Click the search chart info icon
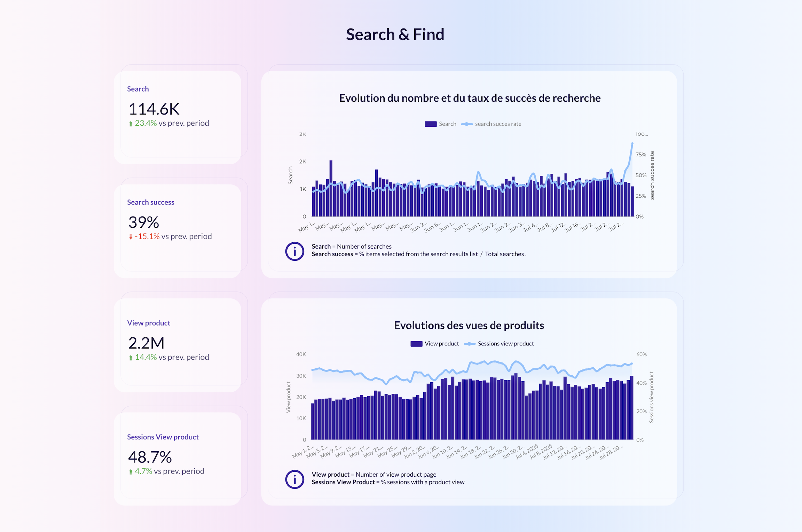This screenshot has width=802, height=532. (294, 251)
